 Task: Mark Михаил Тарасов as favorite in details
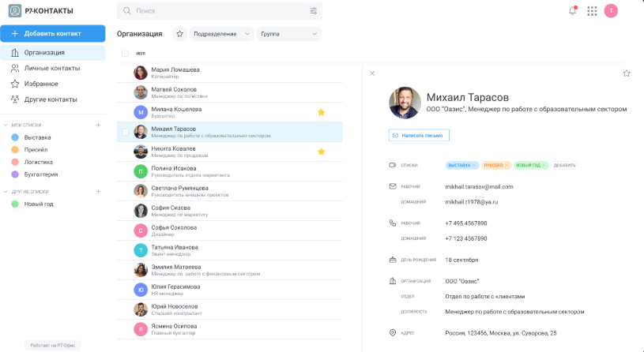627,73
